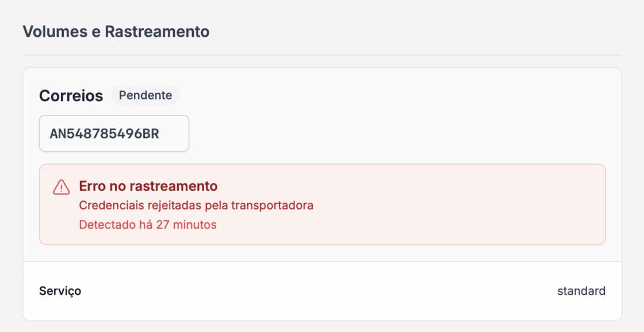This screenshot has width=644, height=332.
Task: Click the warning triangle icon
Action: (x=61, y=187)
